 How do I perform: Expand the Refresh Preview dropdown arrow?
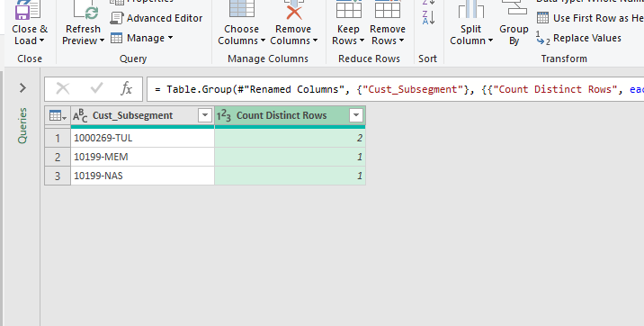point(102,41)
